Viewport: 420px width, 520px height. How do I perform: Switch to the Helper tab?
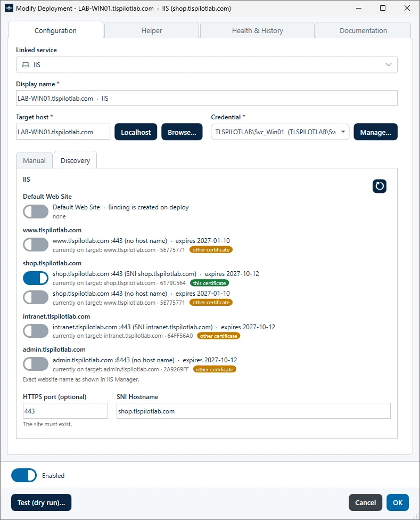[152, 30]
